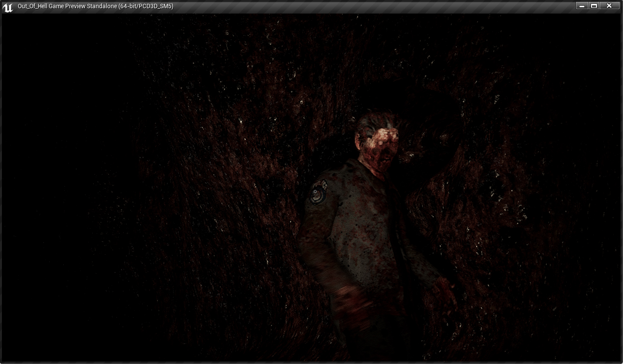Viewport: 623px width, 364px height.
Task: Click the Out_Of_Hell Game Preview title text
Action: point(95,6)
